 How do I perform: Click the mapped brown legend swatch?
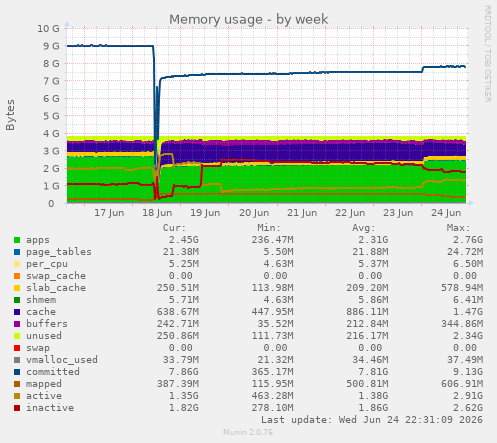pos(17,384)
